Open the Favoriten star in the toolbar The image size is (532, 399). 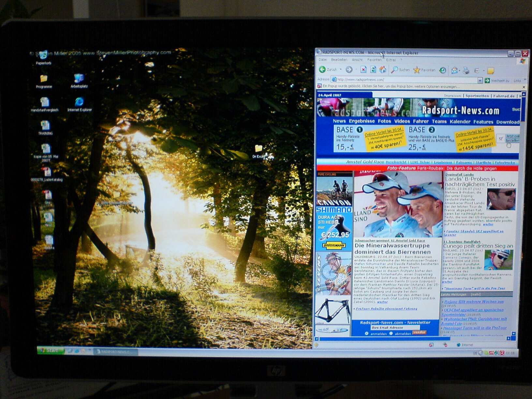point(417,70)
